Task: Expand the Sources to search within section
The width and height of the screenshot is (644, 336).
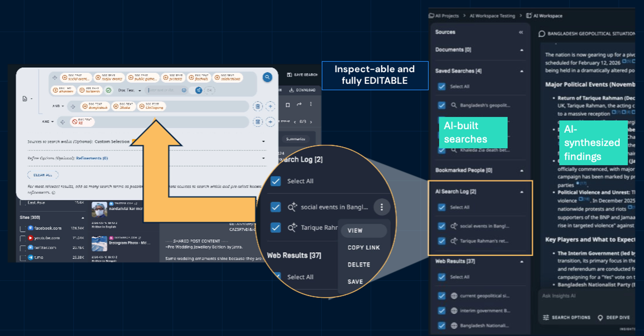Action: tap(263, 141)
